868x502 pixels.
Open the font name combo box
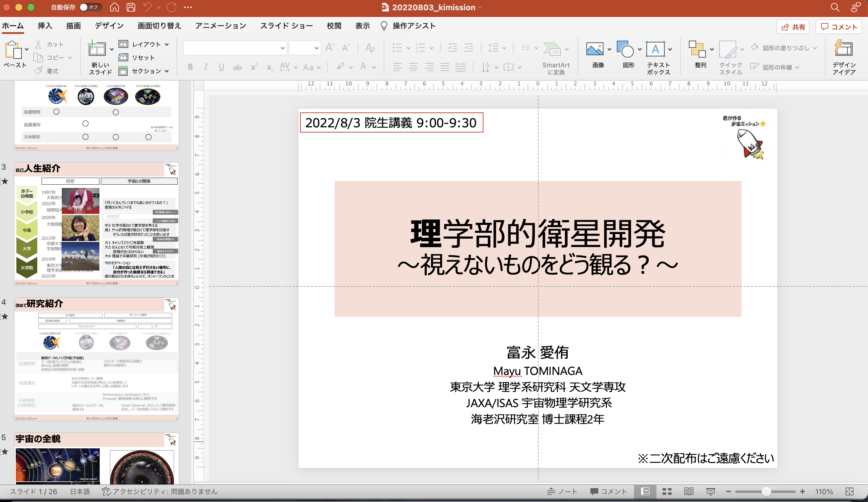pyautogui.click(x=235, y=48)
